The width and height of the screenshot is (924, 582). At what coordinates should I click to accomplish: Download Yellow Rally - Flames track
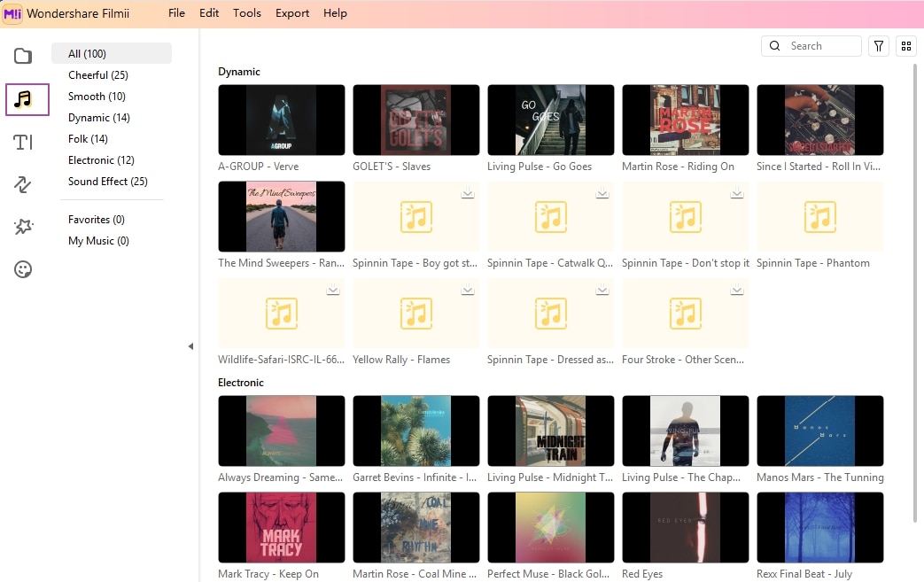coord(467,290)
